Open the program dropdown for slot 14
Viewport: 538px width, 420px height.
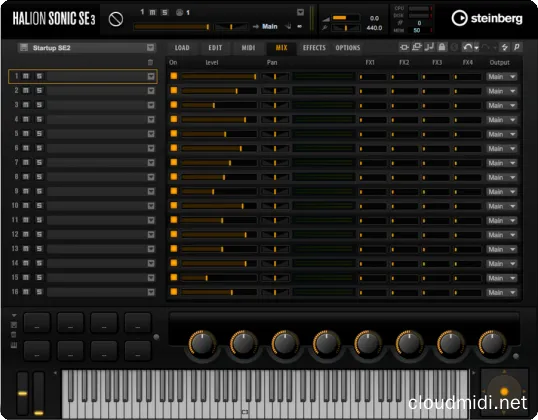151,263
